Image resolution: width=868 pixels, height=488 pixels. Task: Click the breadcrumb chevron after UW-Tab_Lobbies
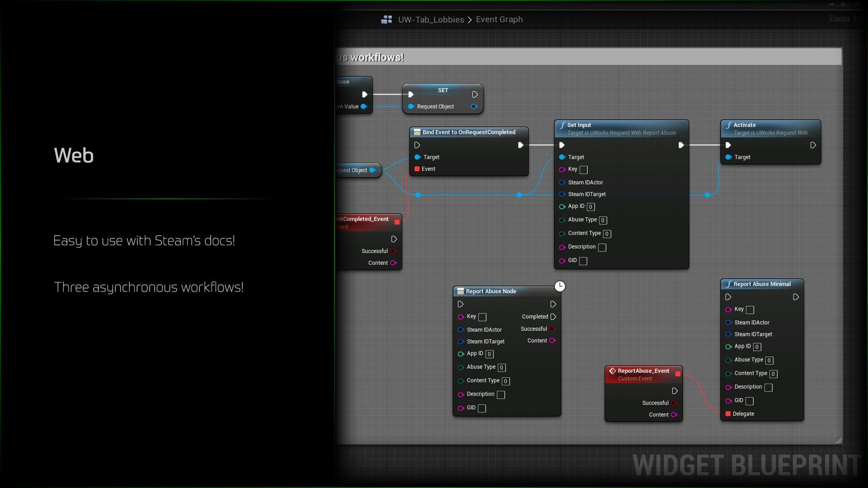[x=471, y=19]
